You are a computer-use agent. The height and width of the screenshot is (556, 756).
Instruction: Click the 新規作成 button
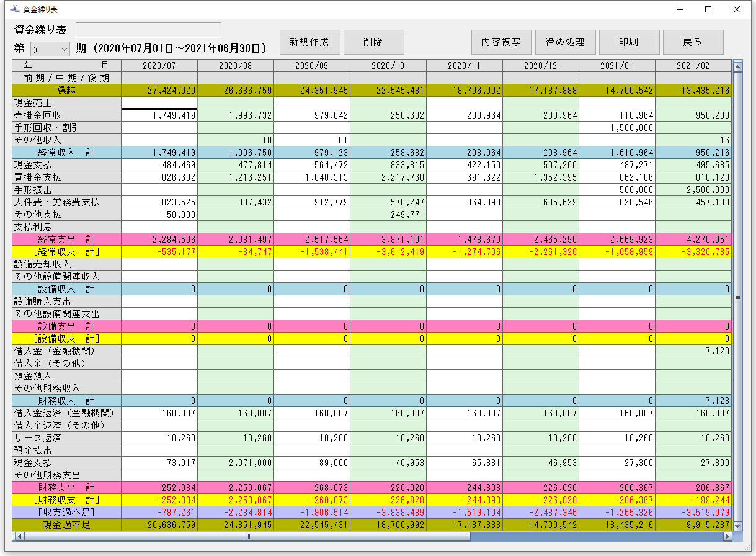[310, 42]
